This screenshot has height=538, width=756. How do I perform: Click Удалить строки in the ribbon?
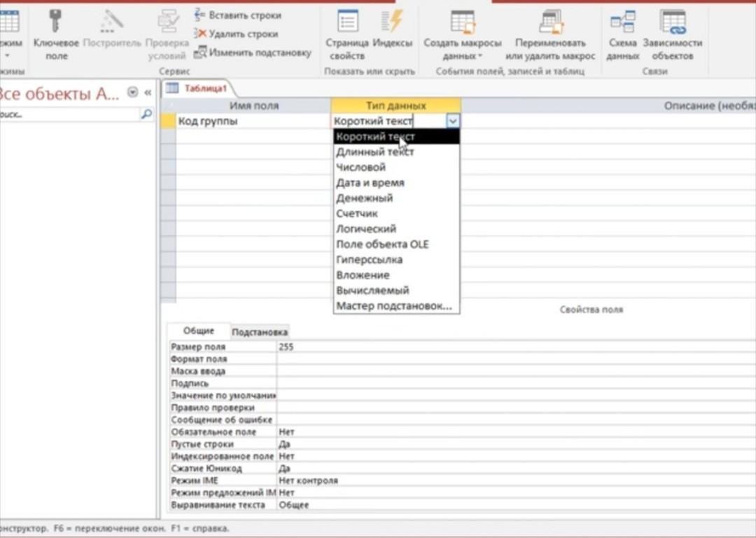pos(237,34)
